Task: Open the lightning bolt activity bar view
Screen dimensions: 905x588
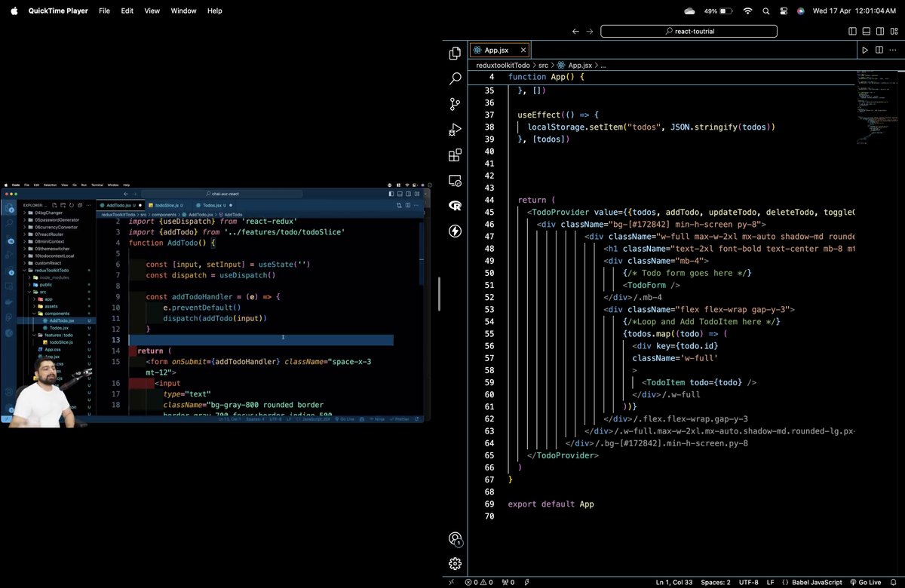Action: pos(455,231)
